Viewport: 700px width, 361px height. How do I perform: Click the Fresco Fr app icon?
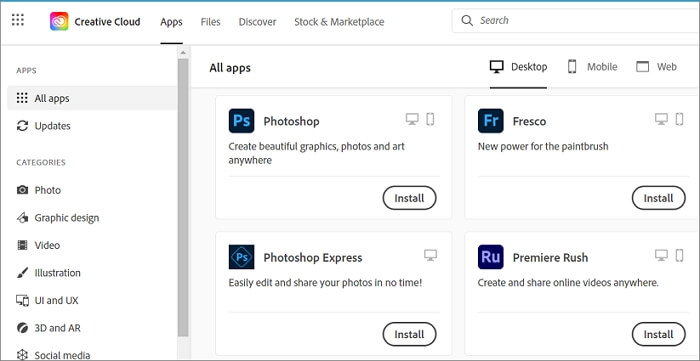[491, 121]
